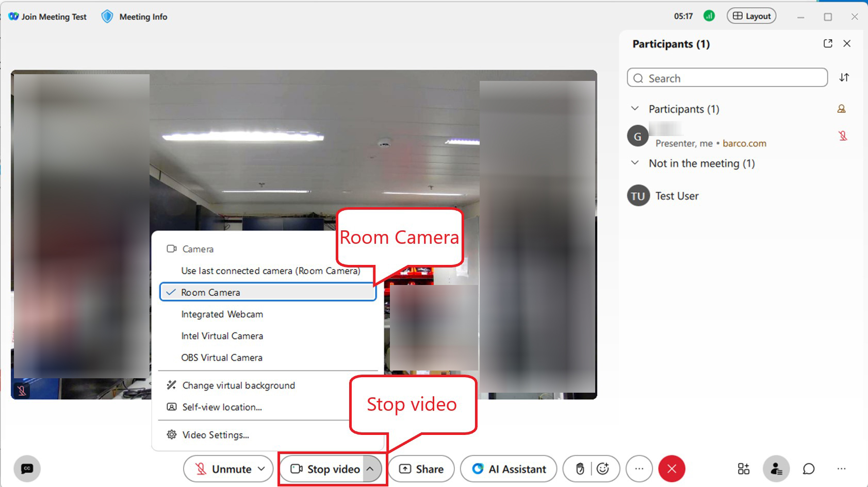Open Video Settings from the menu
The image size is (868, 487).
(x=216, y=435)
